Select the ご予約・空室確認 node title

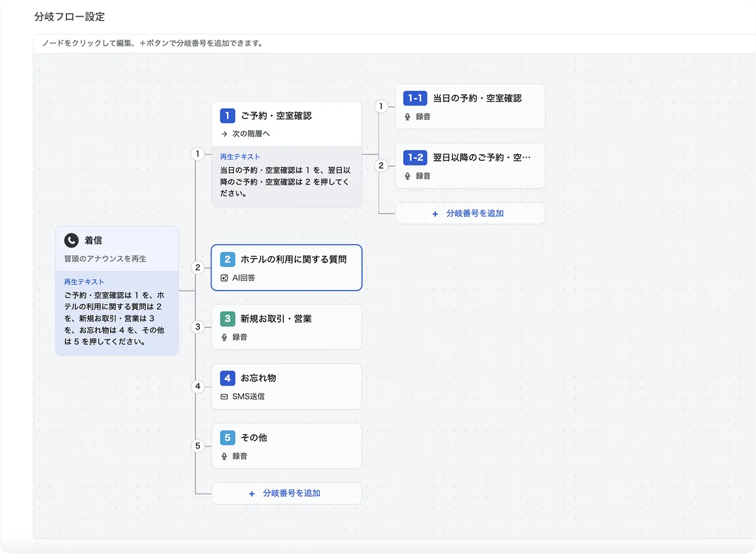tap(276, 116)
